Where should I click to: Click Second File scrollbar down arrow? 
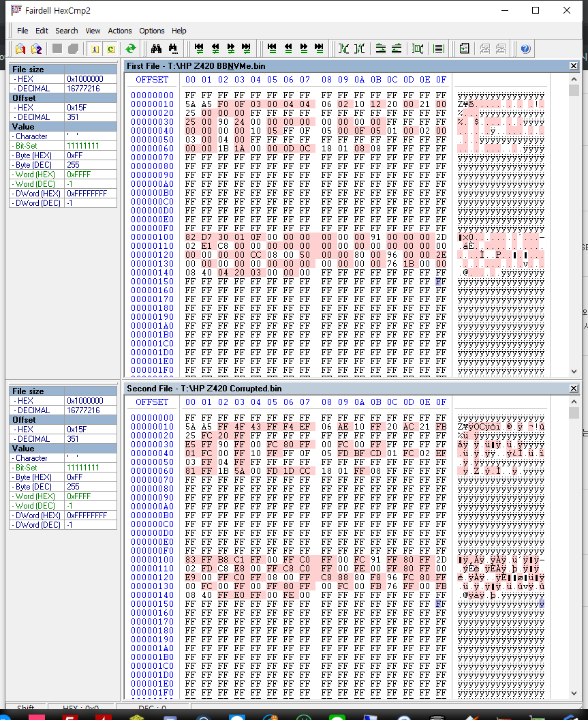pos(574,693)
